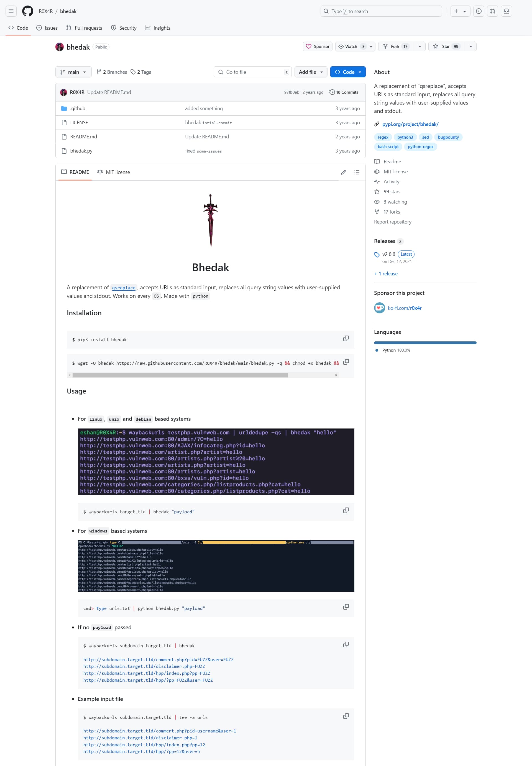This screenshot has height=766, width=532.
Task: View 2 Branches
Action: (x=112, y=72)
